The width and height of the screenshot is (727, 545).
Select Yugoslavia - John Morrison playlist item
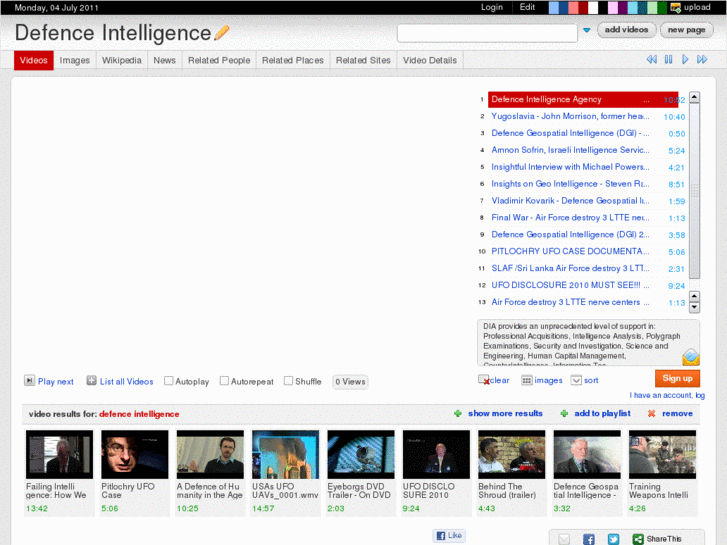(x=570, y=116)
